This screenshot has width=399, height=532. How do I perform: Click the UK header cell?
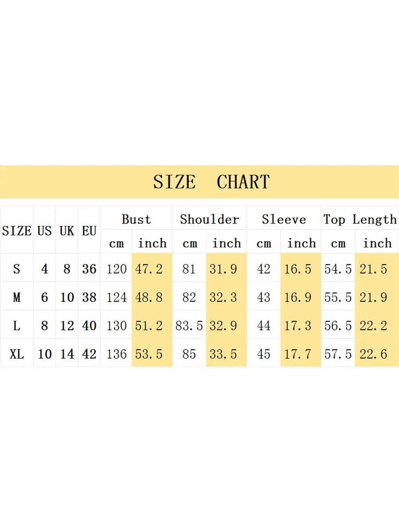(67, 231)
